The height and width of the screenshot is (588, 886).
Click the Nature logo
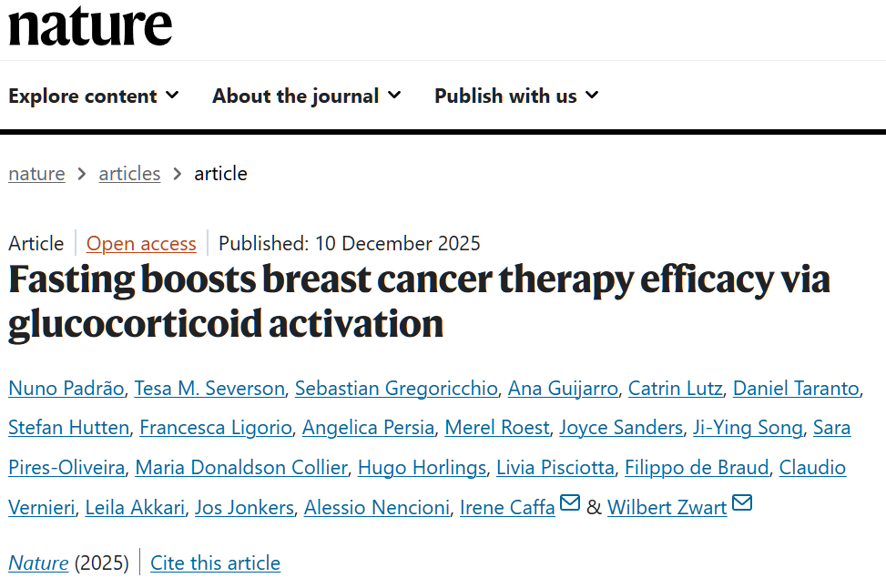(90, 25)
